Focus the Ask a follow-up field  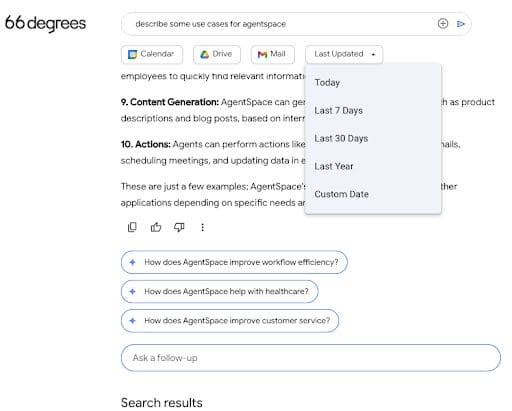[311, 358]
